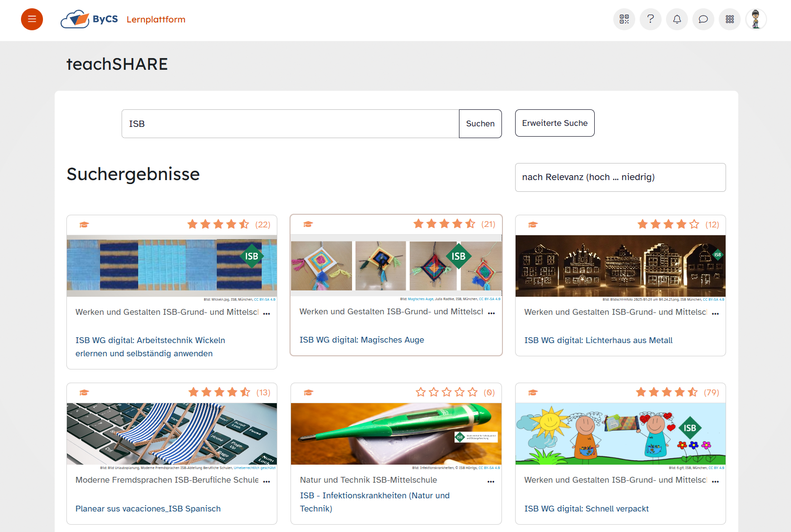Viewport: 791px width, 532px height.
Task: Open the help question mark icon
Action: click(650, 20)
